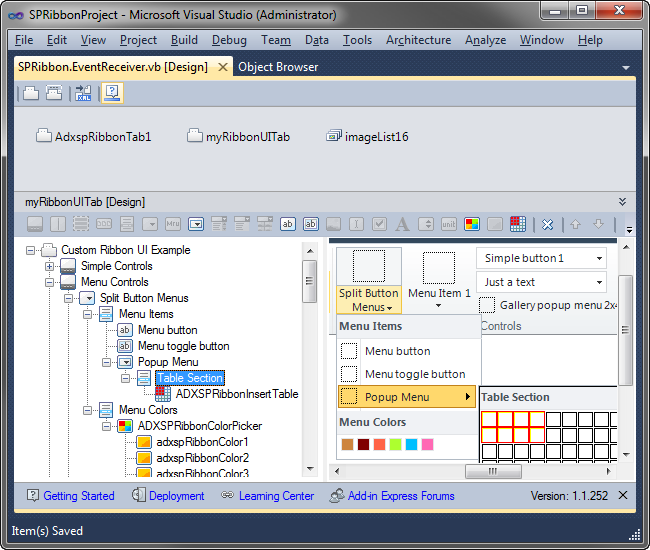
Task: Move selected item up with arrow icon
Action: coord(575,224)
